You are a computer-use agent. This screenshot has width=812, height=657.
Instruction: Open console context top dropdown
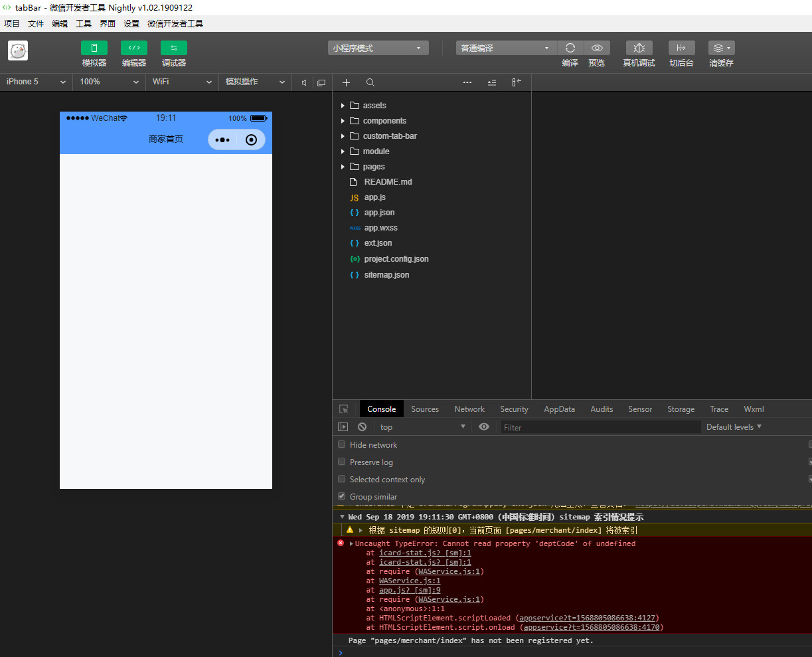(422, 427)
